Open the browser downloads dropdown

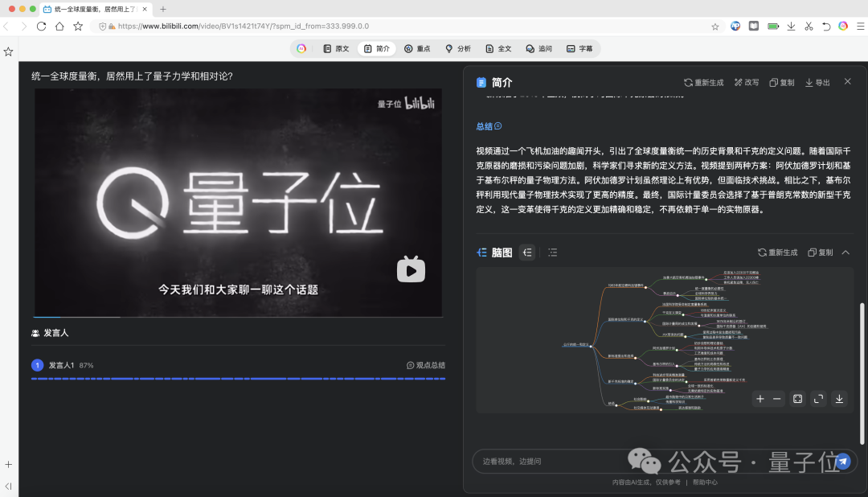click(x=790, y=26)
